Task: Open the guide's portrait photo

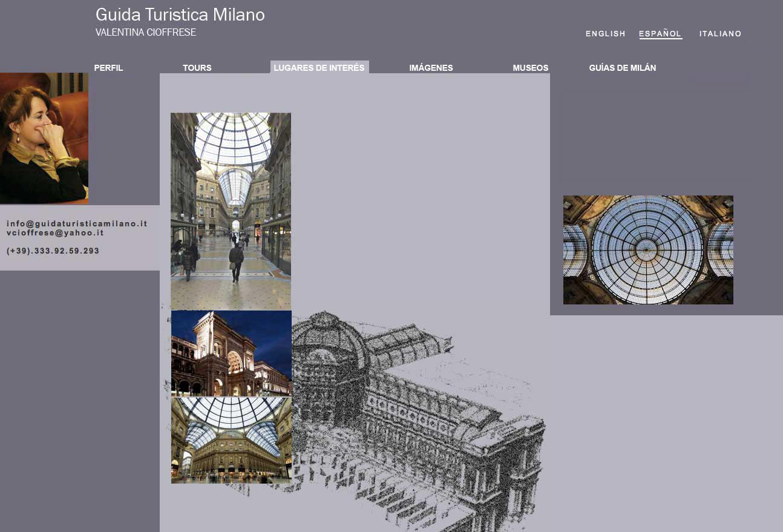Action: point(44,138)
